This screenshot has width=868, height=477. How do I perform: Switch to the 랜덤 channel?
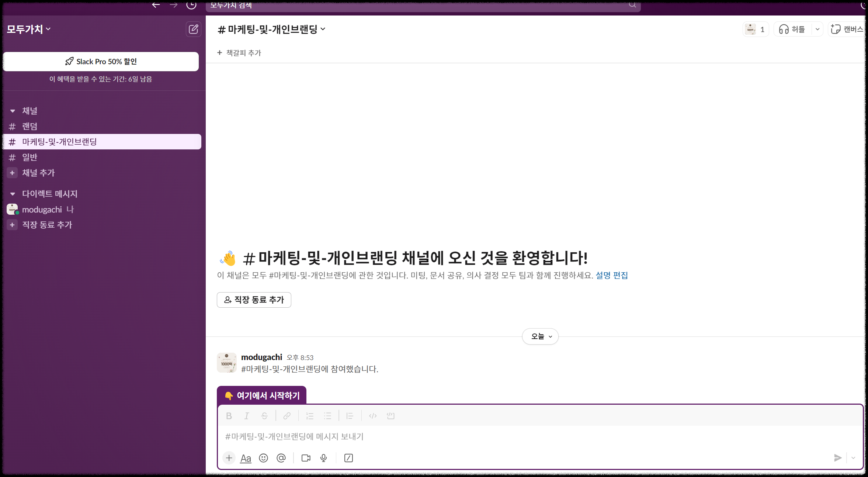[x=29, y=126]
